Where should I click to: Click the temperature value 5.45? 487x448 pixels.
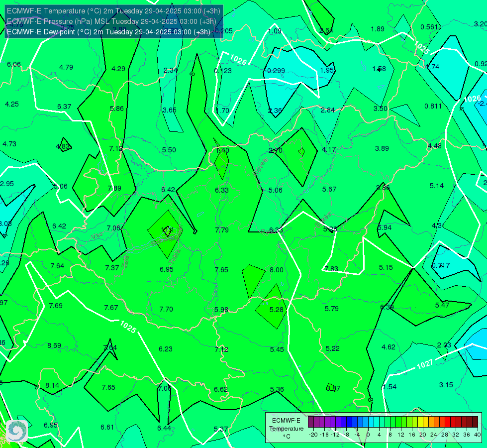277,349
